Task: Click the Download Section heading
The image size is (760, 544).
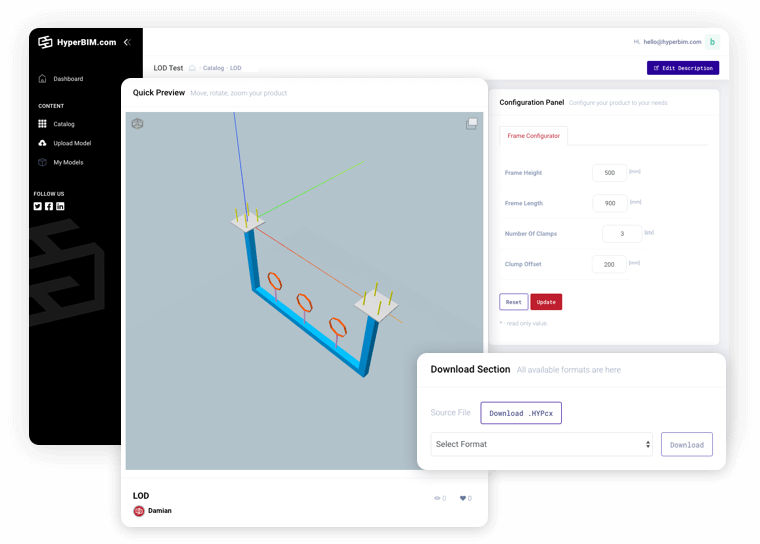Action: [x=470, y=369]
